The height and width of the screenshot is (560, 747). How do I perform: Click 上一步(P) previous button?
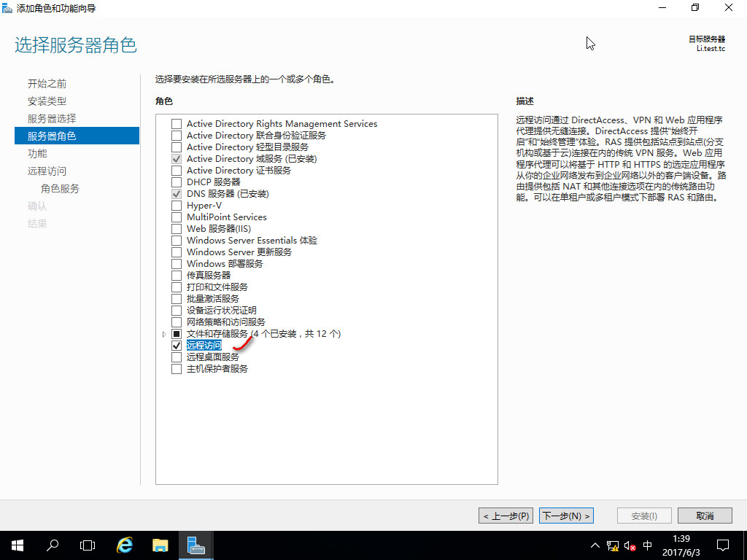click(x=506, y=516)
